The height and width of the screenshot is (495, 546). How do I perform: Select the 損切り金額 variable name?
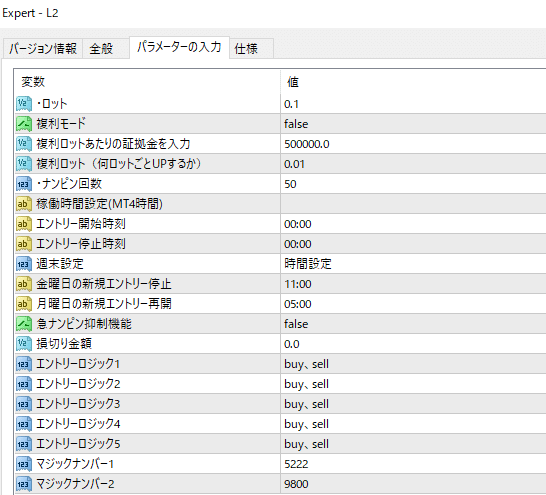[64, 344]
